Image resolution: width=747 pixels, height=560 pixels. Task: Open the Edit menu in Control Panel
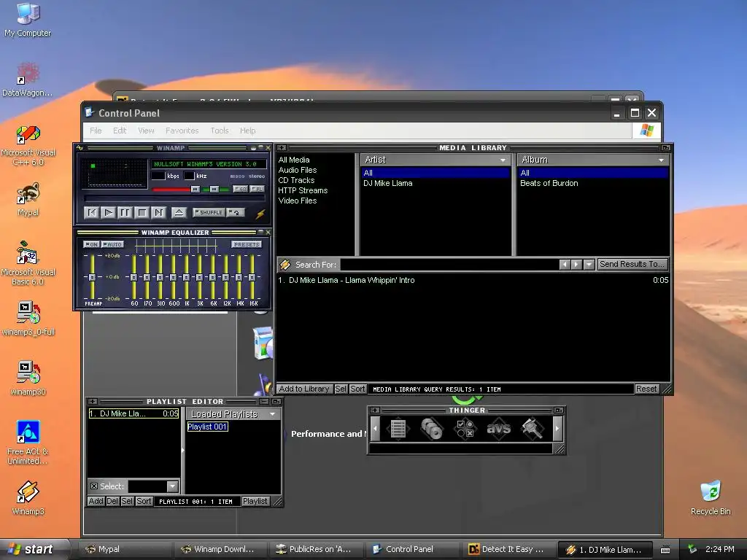pyautogui.click(x=120, y=131)
